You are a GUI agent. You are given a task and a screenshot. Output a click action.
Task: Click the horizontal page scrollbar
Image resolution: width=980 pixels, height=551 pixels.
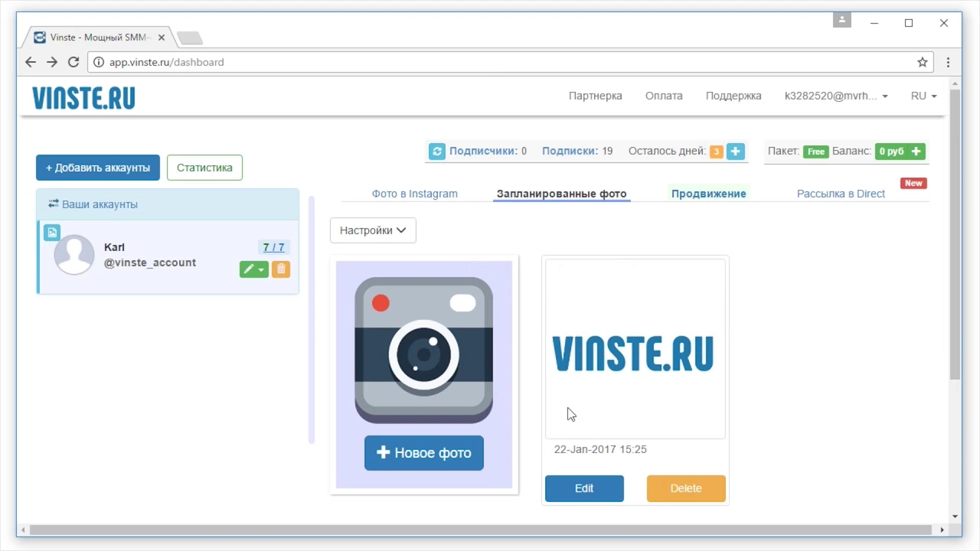pyautogui.click(x=481, y=530)
